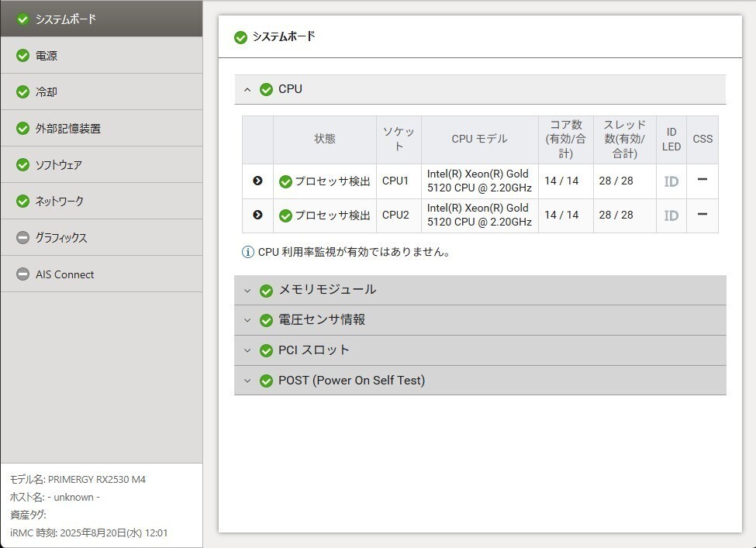Click green status check in CPU2 row

click(285, 215)
